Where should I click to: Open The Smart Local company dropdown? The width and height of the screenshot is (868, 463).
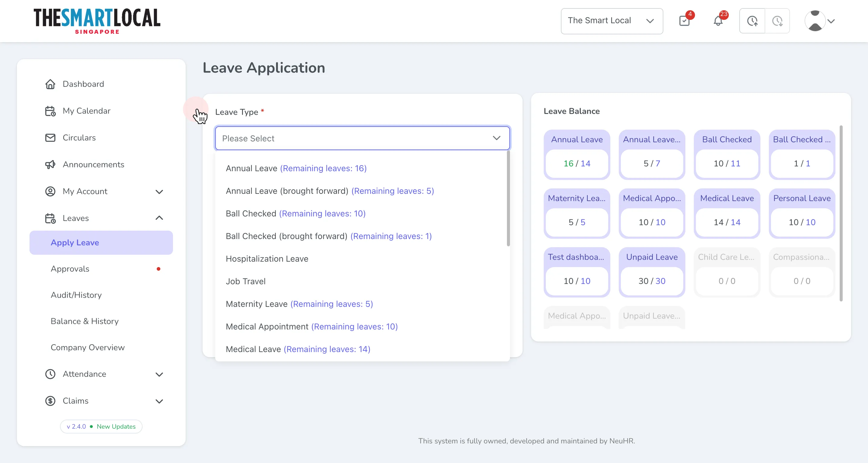tap(612, 21)
